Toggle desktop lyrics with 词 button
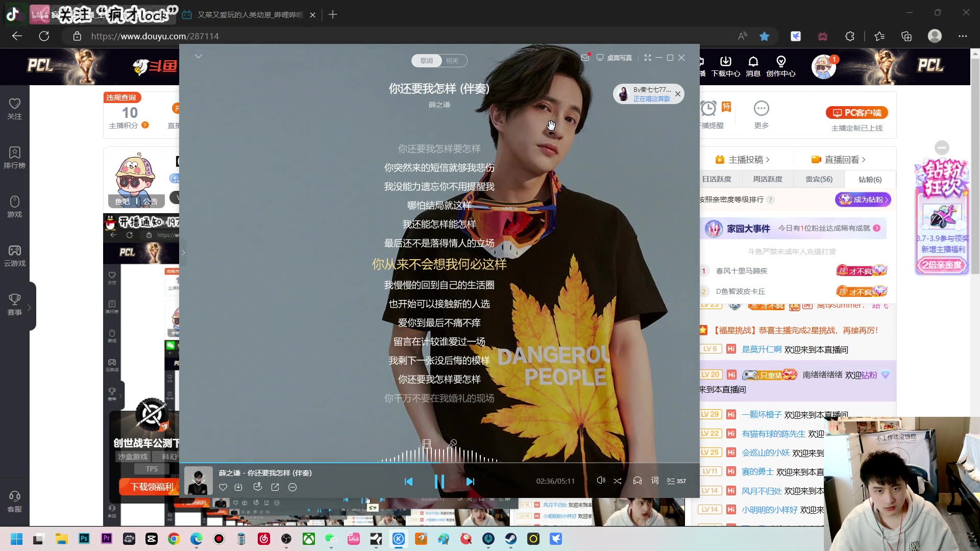 click(x=655, y=481)
